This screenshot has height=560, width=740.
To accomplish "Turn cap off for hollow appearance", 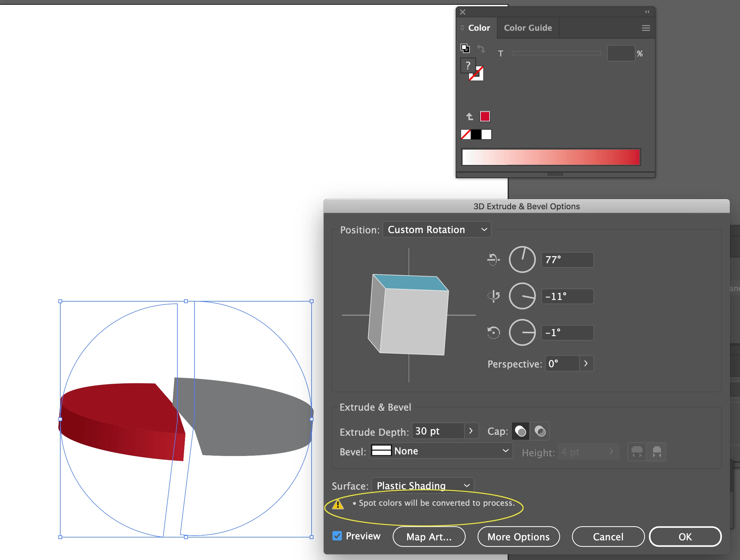I will pyautogui.click(x=540, y=431).
